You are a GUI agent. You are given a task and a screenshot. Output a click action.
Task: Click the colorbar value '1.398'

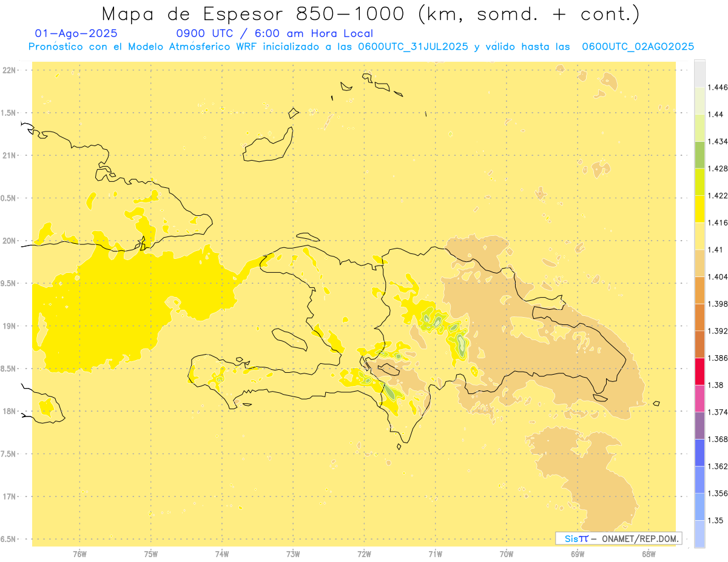point(717,304)
